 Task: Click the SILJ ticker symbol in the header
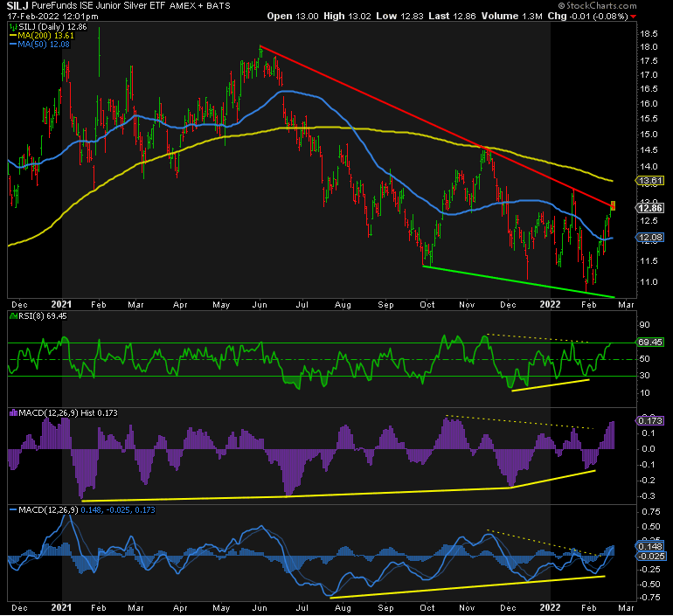17,6
